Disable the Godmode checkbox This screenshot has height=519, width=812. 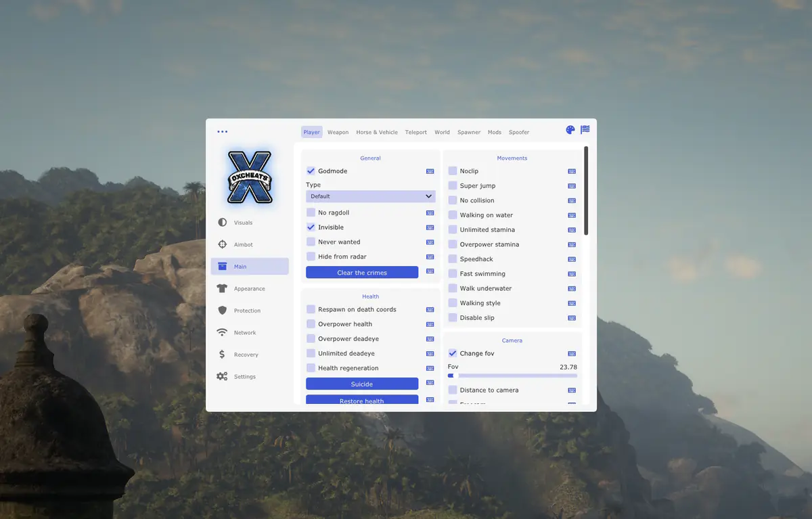(x=311, y=171)
